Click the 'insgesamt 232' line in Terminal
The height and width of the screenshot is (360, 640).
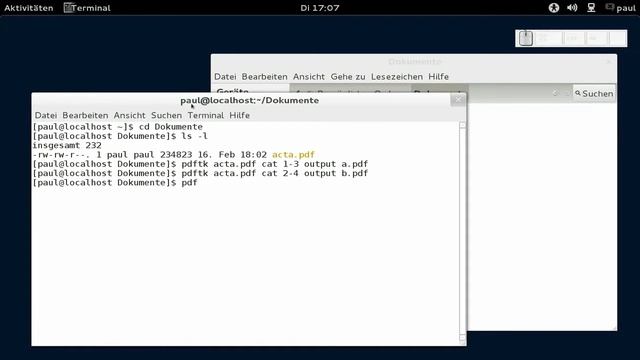(x=67, y=145)
